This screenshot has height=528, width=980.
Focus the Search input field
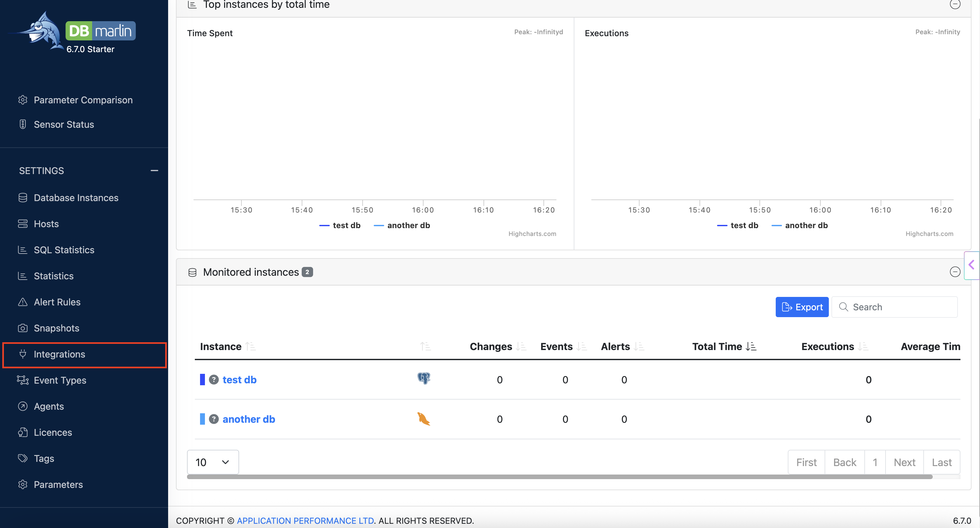(894, 307)
